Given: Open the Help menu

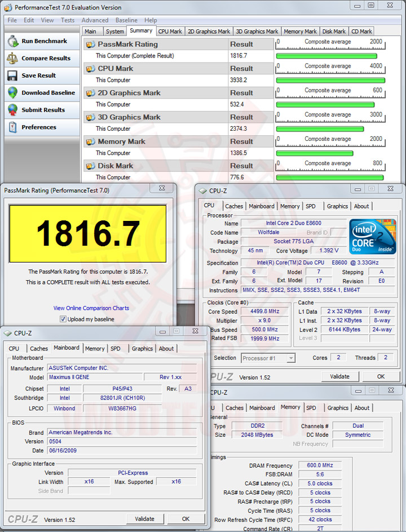Looking at the screenshot, I should (151, 20).
